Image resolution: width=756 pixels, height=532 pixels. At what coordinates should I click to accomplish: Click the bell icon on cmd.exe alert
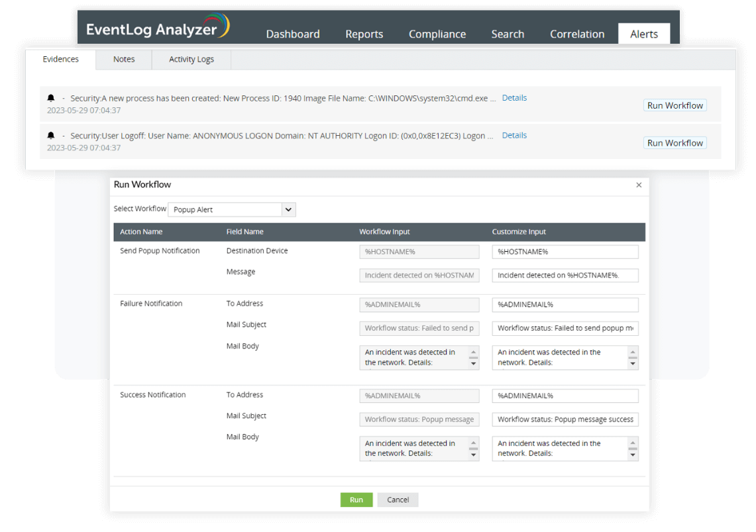[51, 98]
